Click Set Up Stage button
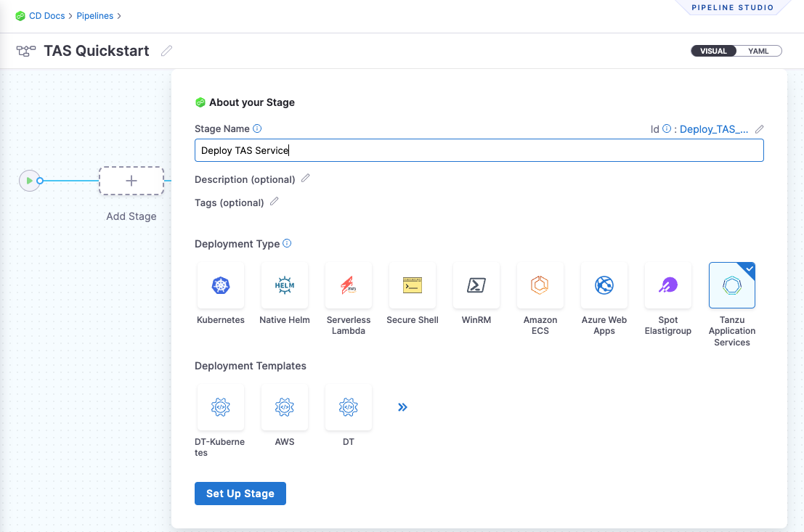 click(240, 494)
